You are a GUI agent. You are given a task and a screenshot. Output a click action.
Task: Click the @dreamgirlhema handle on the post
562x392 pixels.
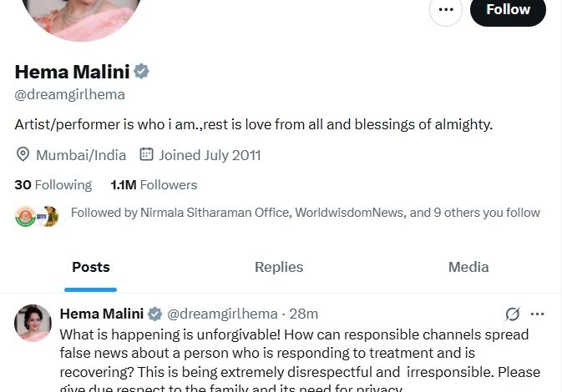coord(222,314)
